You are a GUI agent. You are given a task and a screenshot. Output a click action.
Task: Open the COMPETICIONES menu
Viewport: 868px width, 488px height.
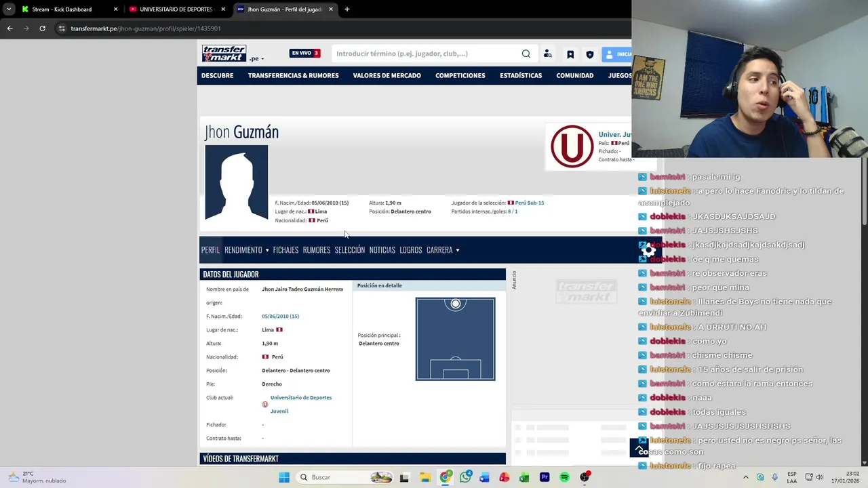click(x=460, y=75)
